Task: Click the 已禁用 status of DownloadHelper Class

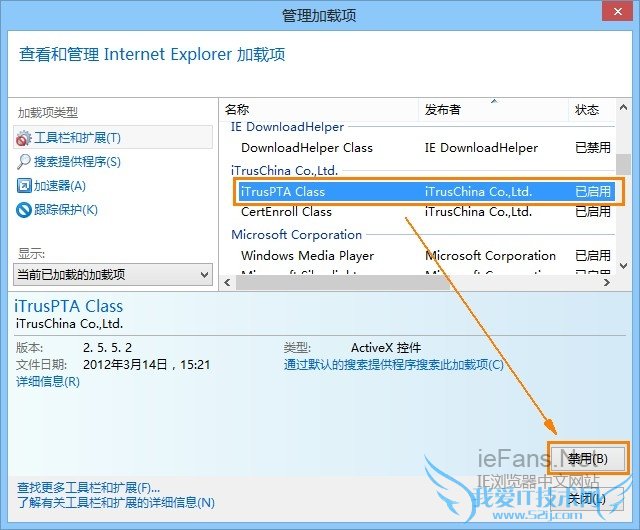Action: click(593, 147)
